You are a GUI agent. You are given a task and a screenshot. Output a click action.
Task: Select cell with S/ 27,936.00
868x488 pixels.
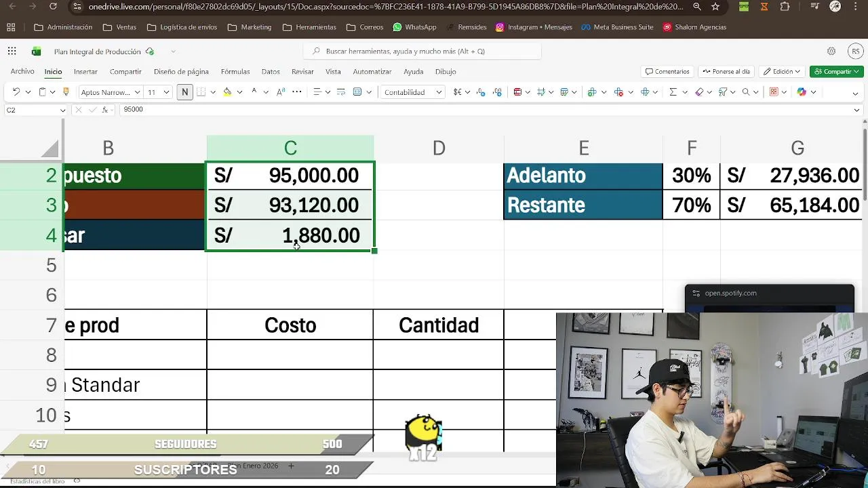click(x=793, y=176)
